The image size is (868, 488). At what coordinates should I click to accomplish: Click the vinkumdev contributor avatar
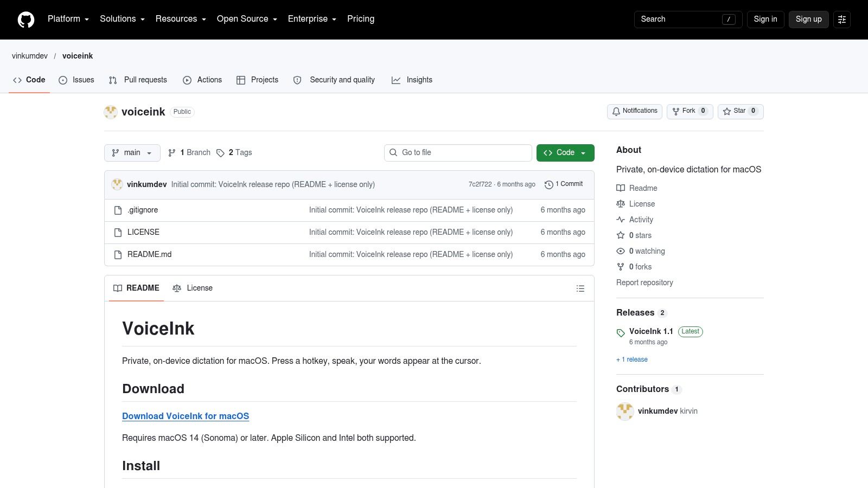625,412
